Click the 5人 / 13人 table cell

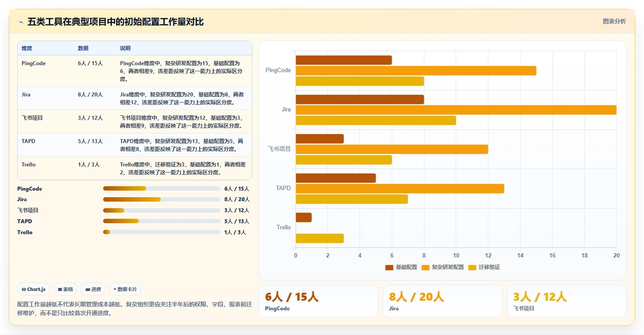pyautogui.click(x=90, y=141)
